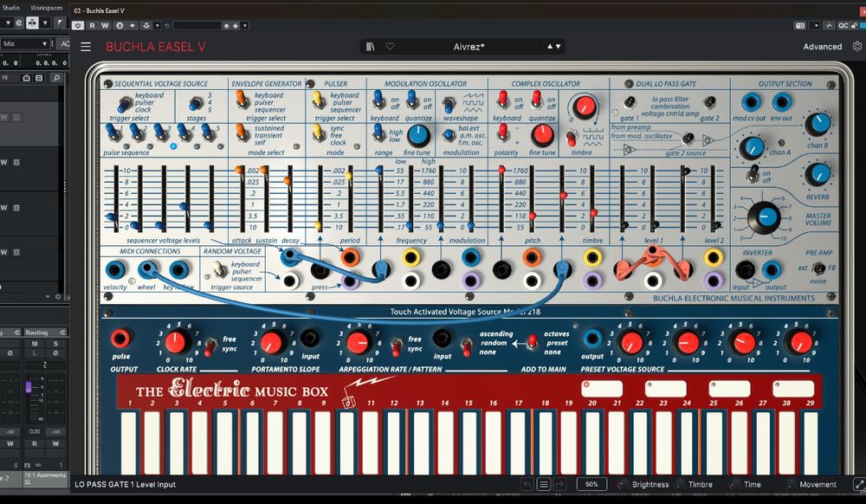Click the blue modulation oscillator fine tune knob
This screenshot has height=504, width=866.
coord(418,136)
